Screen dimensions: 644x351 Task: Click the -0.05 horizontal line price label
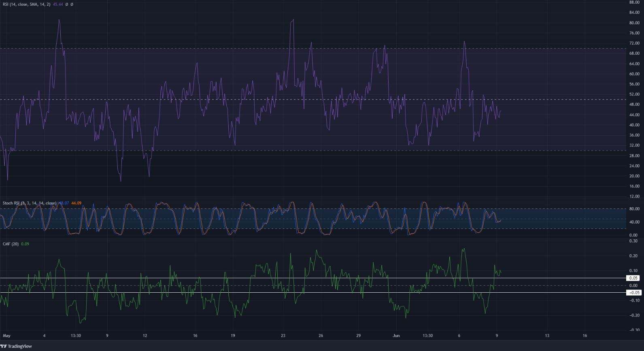tap(634, 292)
